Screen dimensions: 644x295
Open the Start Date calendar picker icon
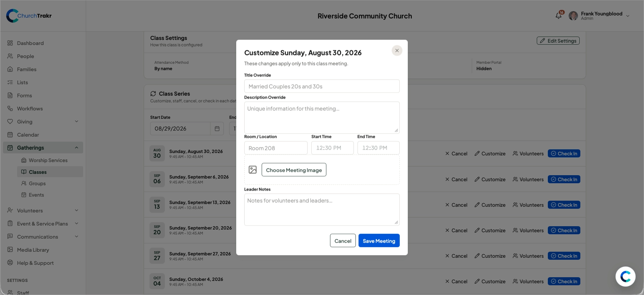click(x=217, y=129)
